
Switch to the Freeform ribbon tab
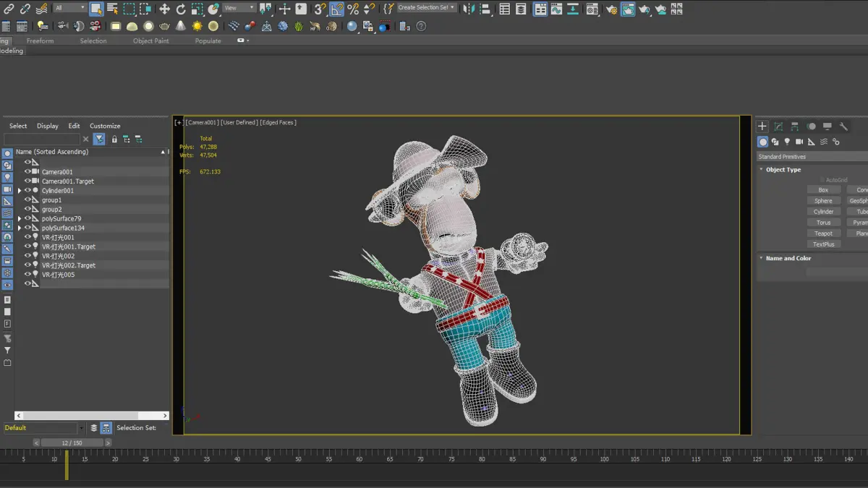(40, 41)
